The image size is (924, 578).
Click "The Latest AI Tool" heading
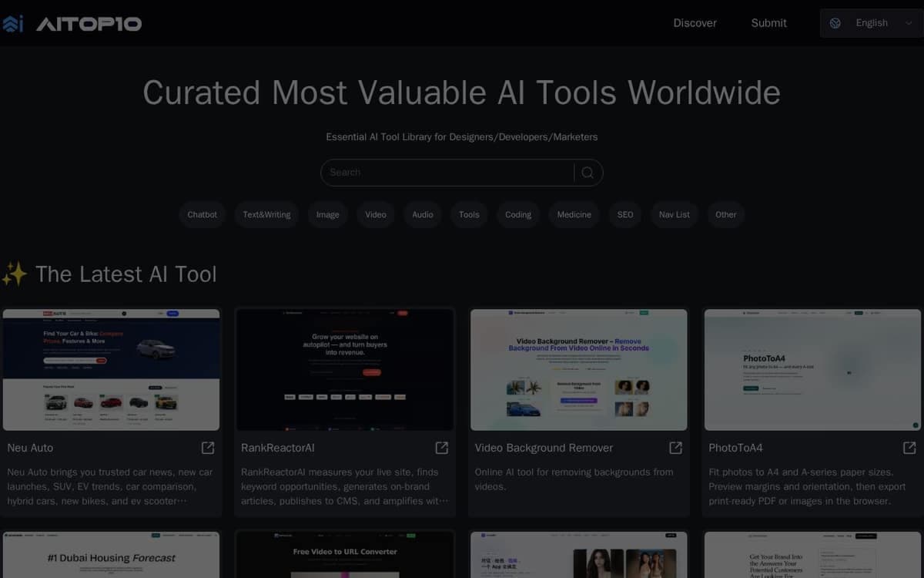[126, 274]
